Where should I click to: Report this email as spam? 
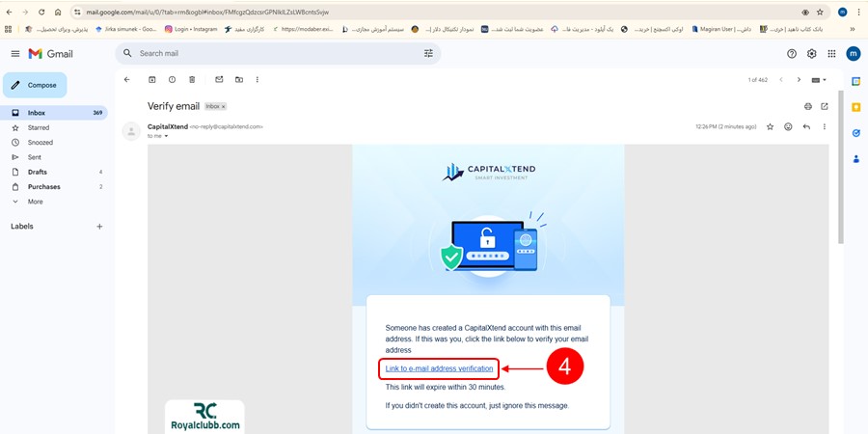[x=173, y=80]
